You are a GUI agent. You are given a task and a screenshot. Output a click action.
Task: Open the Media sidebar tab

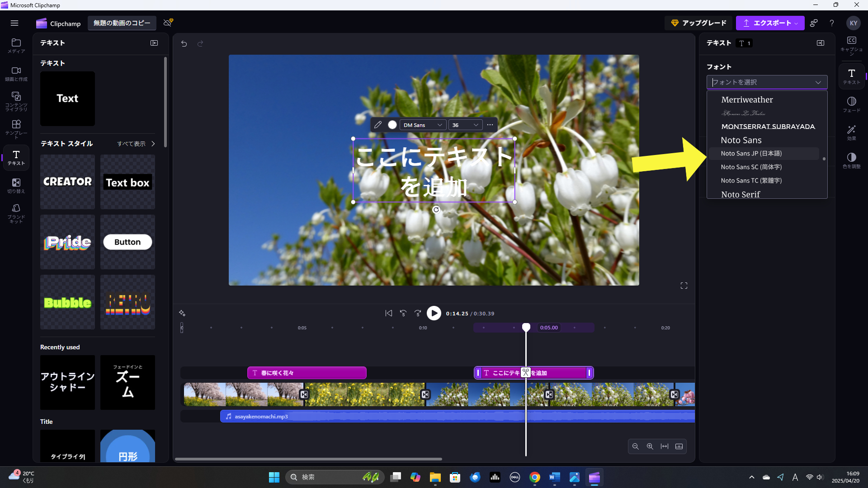tap(16, 46)
